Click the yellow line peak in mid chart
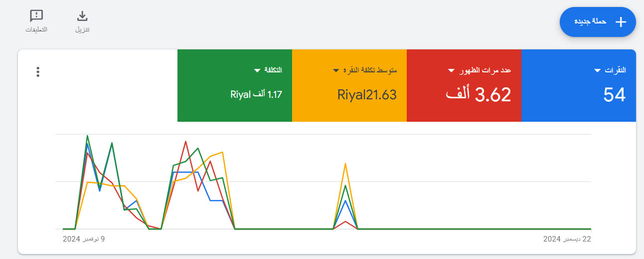This screenshot has width=644, height=259. pos(345,164)
